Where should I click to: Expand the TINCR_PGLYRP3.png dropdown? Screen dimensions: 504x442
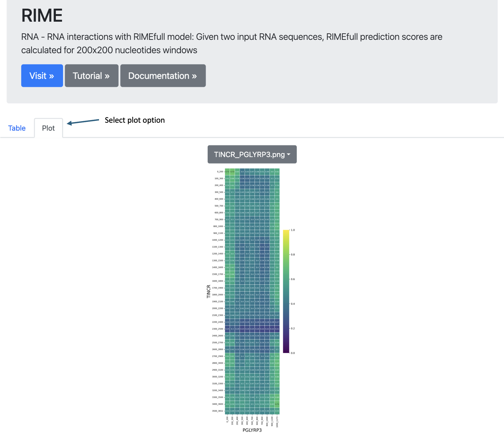tap(252, 154)
